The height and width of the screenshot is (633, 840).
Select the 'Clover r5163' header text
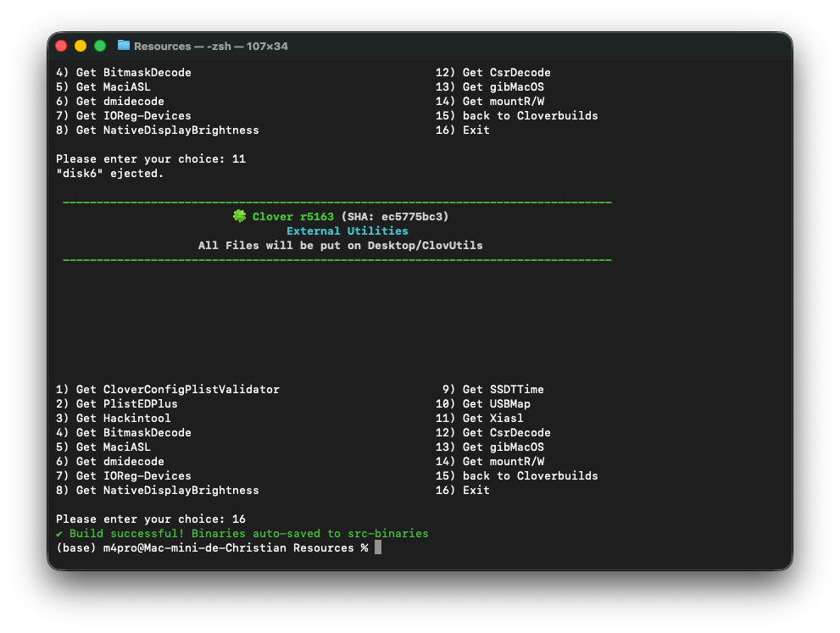[293, 216]
